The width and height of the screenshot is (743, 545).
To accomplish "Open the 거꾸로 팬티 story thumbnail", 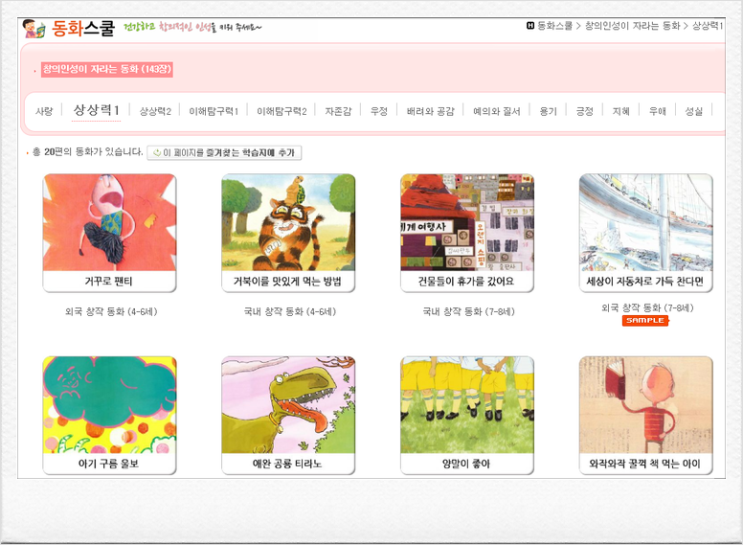I will pos(109,223).
